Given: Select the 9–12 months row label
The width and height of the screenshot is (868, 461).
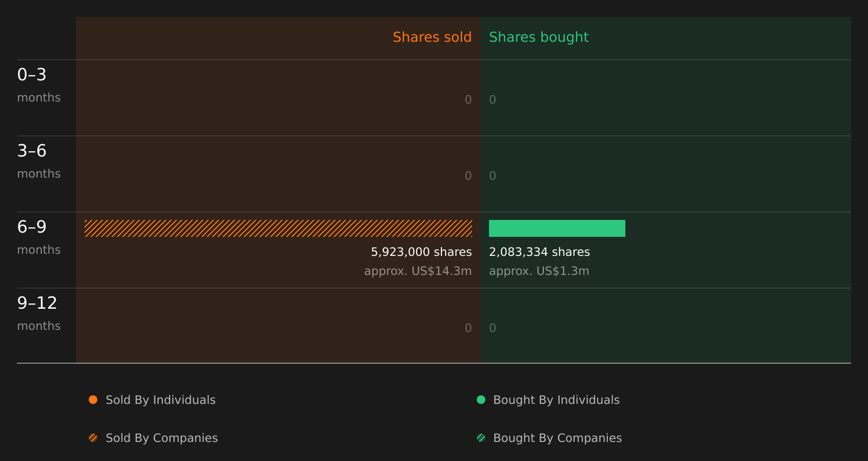Looking at the screenshot, I should coord(39,314).
